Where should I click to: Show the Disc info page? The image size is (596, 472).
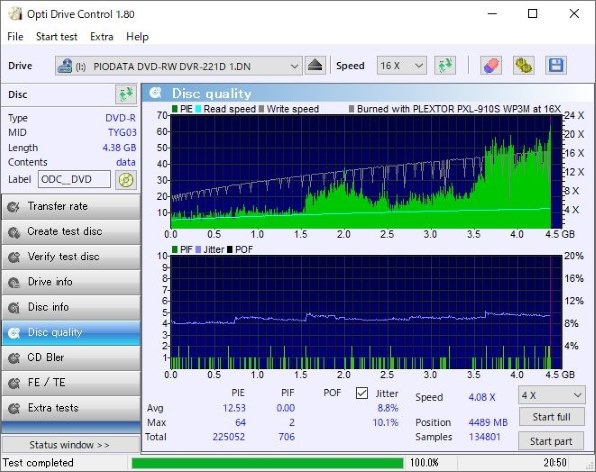tap(71, 307)
